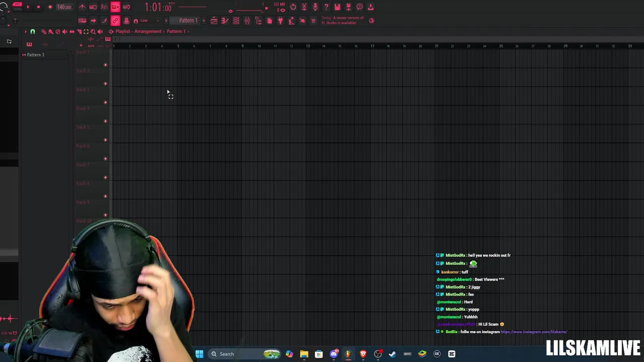Toggle typing keyboard to piano

point(82,21)
